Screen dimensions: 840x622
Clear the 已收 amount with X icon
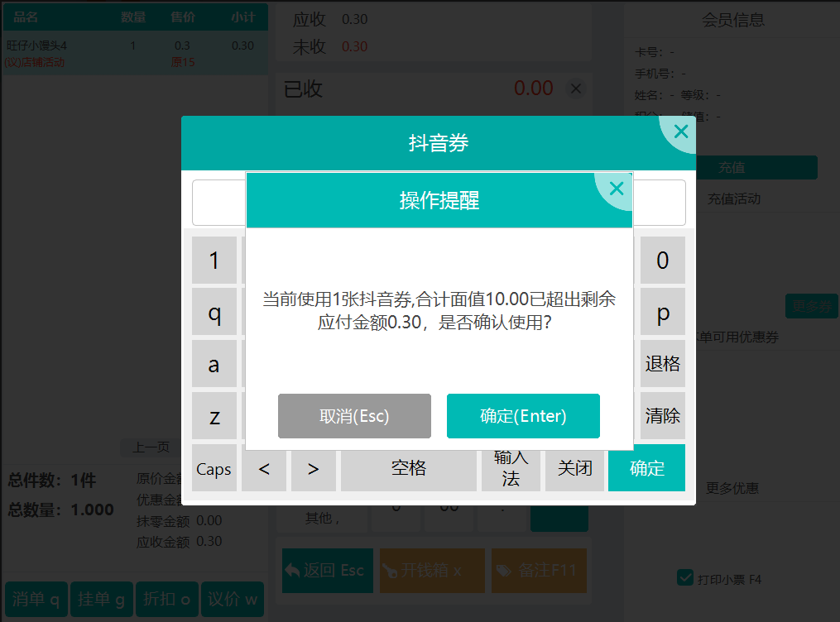click(576, 89)
